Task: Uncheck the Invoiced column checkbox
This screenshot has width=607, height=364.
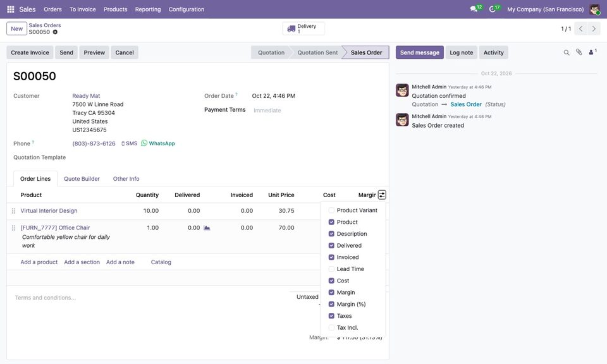Action: (x=331, y=257)
